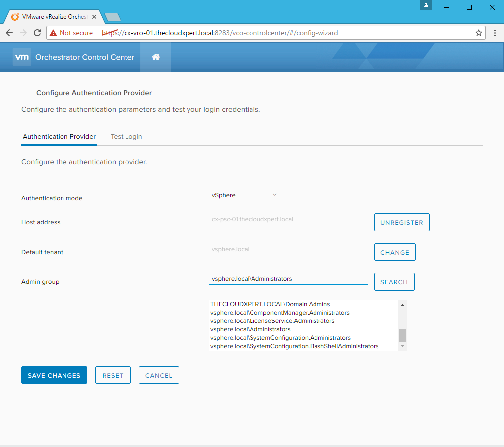The height and width of the screenshot is (447, 504).
Task: Click the VMware vm logo
Action: click(22, 57)
